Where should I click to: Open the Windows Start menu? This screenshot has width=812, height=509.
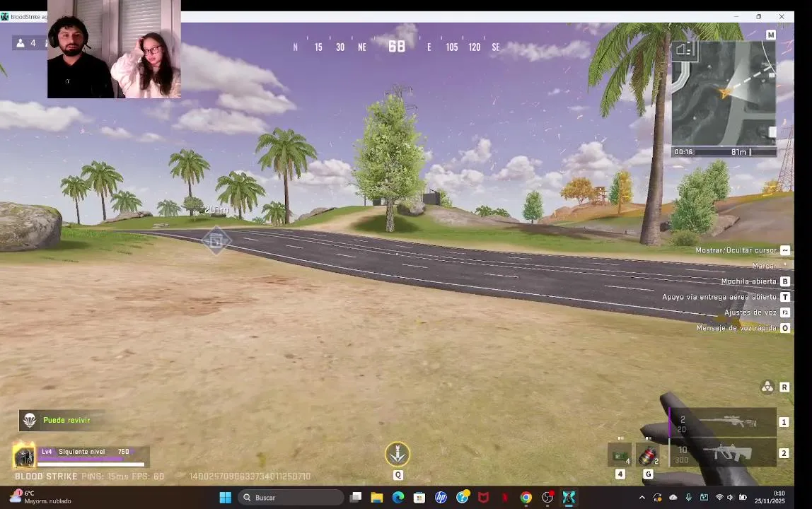click(x=225, y=498)
